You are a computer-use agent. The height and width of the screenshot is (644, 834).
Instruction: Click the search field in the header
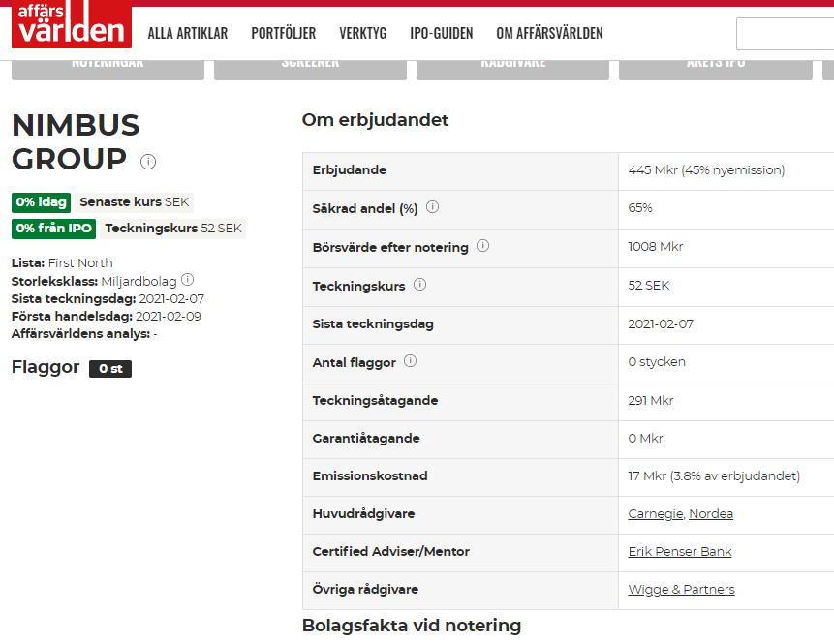coord(785,34)
